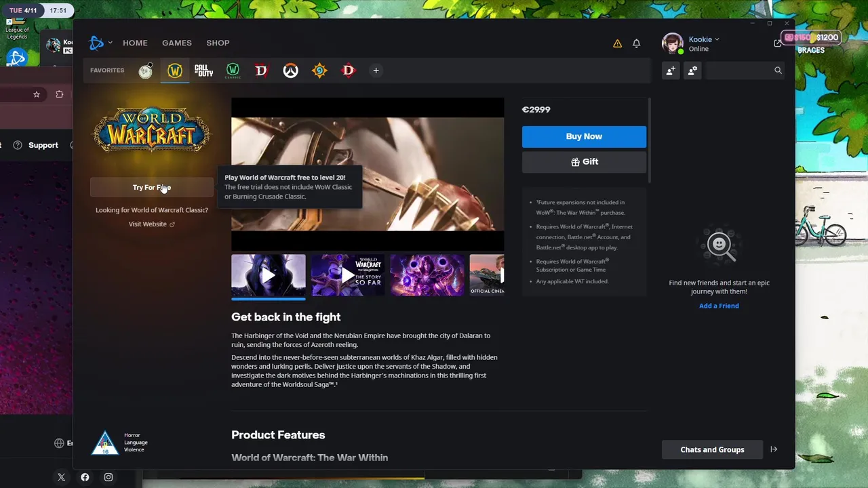Open the SHOP tab
The width and height of the screenshot is (868, 488).
[218, 43]
